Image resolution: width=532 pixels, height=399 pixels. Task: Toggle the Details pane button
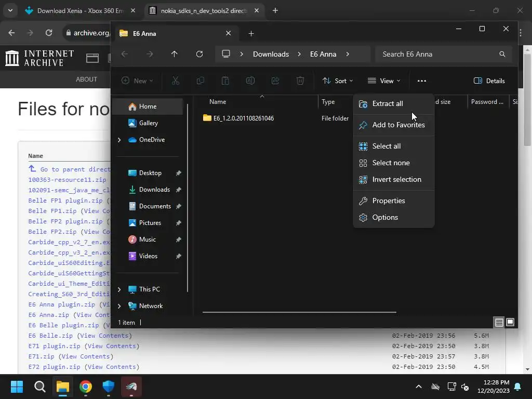(x=489, y=81)
